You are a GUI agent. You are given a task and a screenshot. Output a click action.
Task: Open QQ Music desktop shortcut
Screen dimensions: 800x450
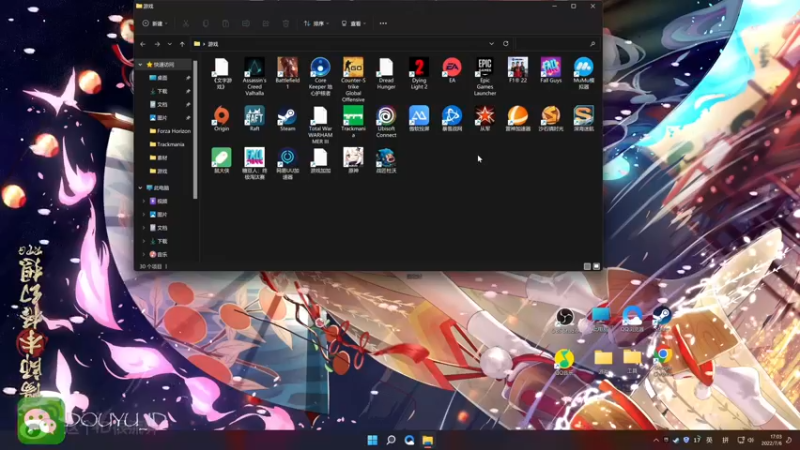564,362
